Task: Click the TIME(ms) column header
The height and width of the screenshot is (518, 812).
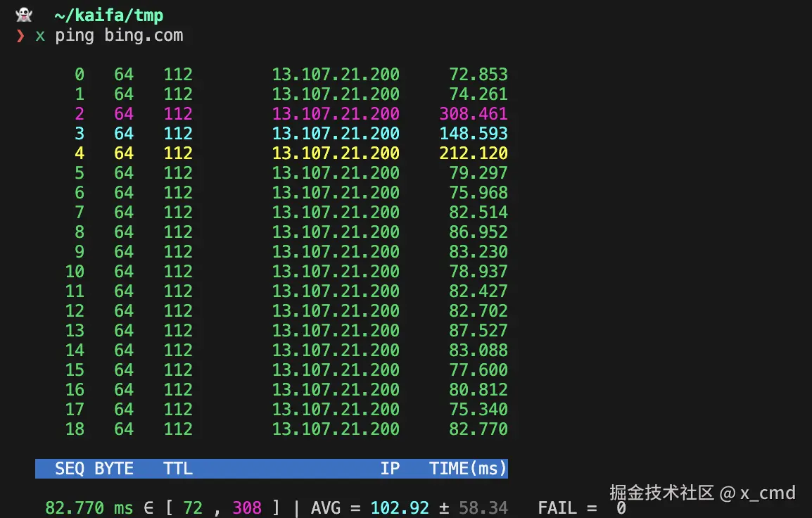Action: [469, 468]
